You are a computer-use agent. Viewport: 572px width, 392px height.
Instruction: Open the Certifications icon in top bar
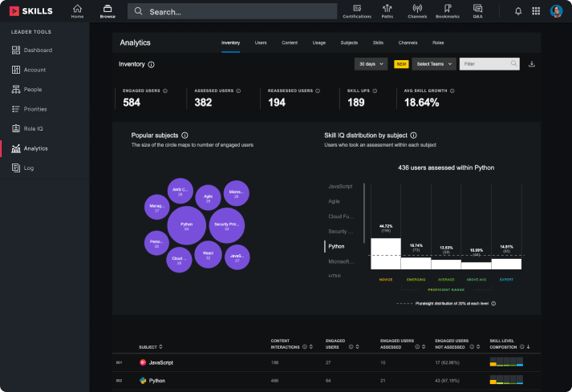[x=357, y=10]
